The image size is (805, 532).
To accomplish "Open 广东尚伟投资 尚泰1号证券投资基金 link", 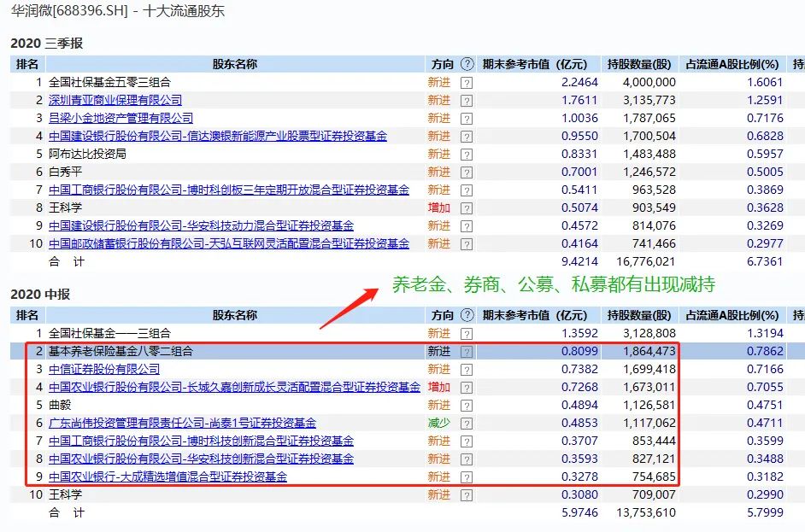I will pyautogui.click(x=182, y=424).
